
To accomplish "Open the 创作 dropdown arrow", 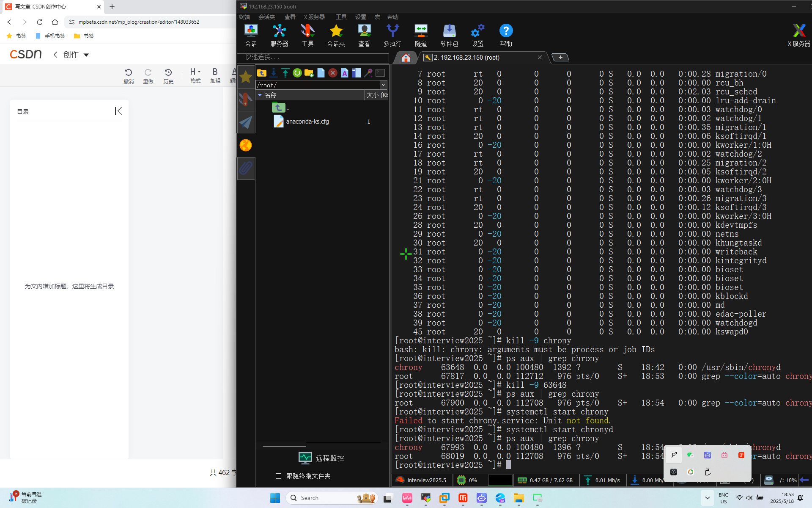I will point(87,55).
